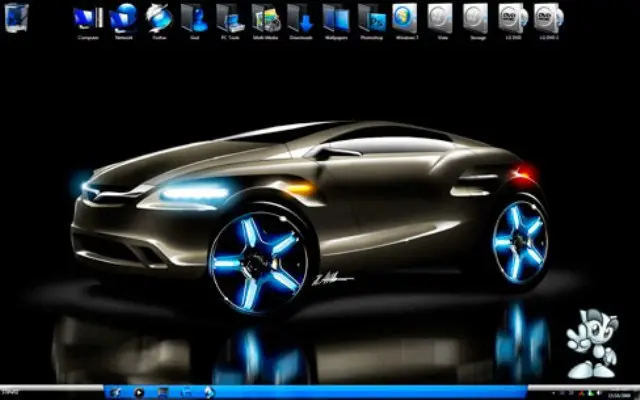Open the folder with blue user figure
Image resolution: width=640 pixels, height=400 pixels.
(194, 21)
